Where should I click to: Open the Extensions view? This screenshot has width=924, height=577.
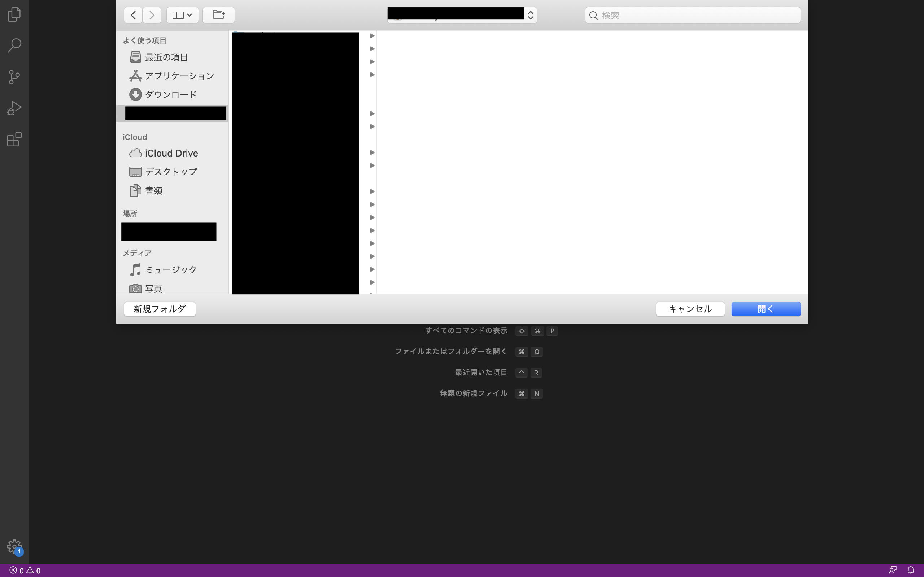tap(14, 139)
